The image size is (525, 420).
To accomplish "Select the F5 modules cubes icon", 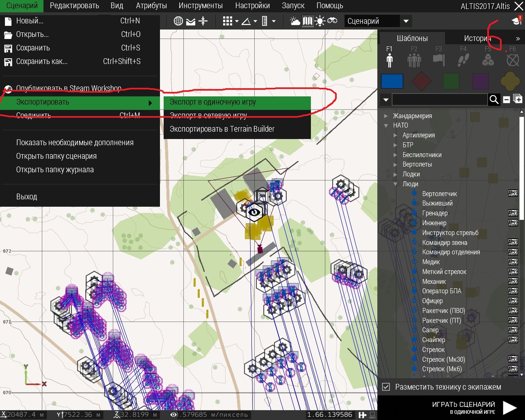I will pyautogui.click(x=488, y=60).
